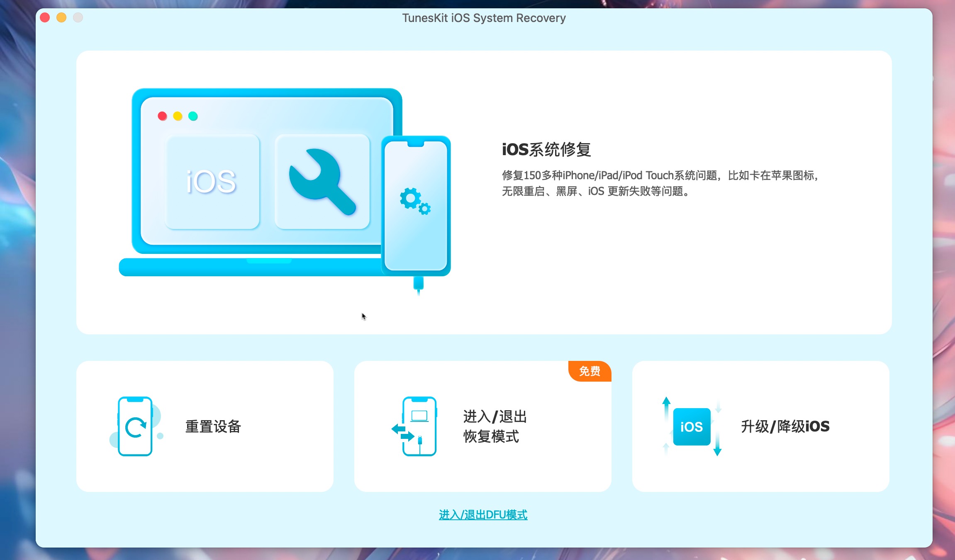Click the recovery mode phone arrows icon
Viewport: 955px width, 560px height.
point(415,426)
